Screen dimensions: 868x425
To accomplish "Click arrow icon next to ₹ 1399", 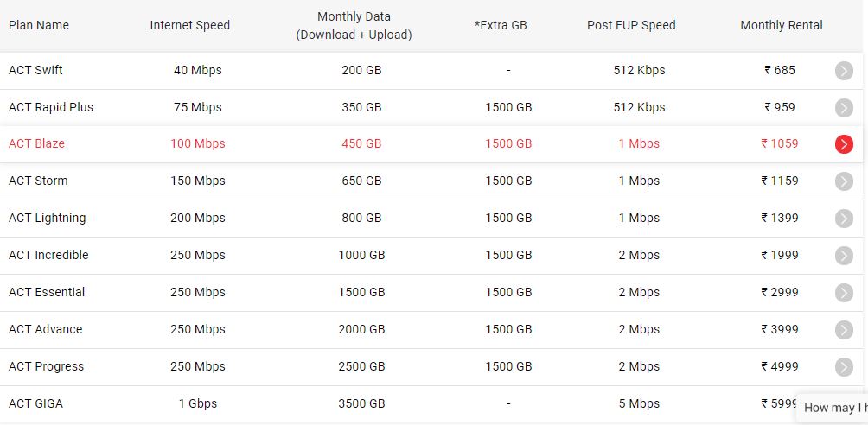I will click(x=844, y=219).
